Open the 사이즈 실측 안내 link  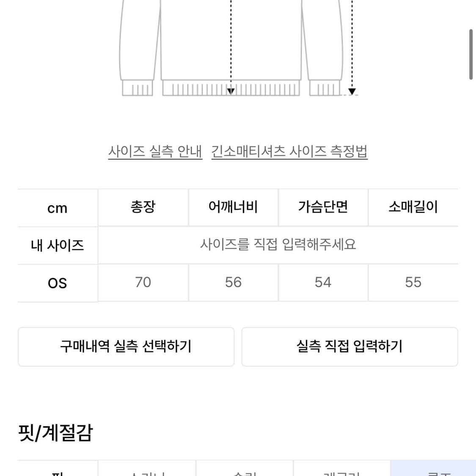[x=155, y=151]
